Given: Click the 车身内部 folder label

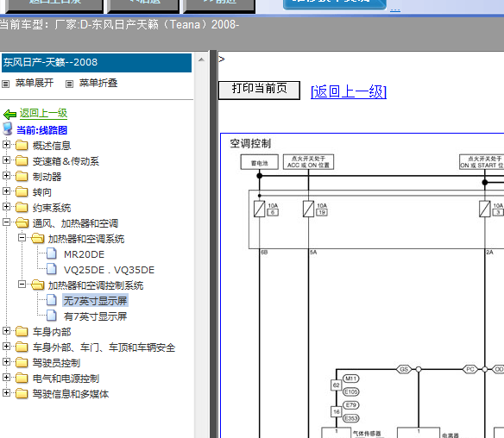Looking at the screenshot, I should [52, 332].
